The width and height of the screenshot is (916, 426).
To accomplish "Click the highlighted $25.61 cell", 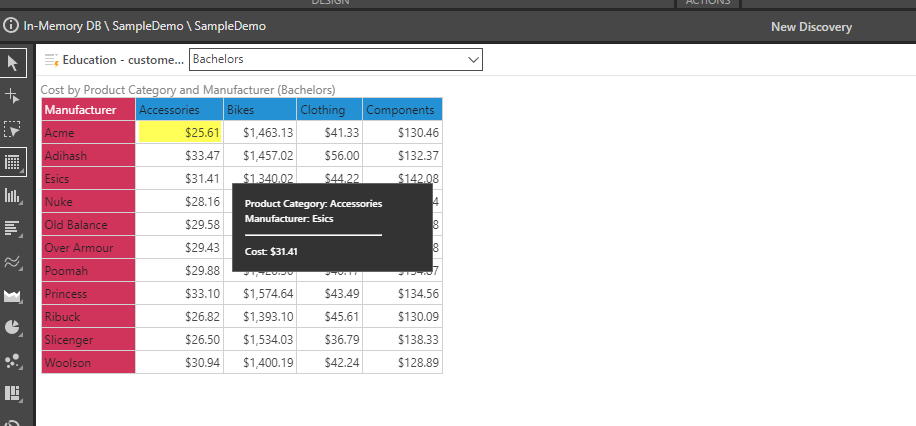I will coord(180,133).
